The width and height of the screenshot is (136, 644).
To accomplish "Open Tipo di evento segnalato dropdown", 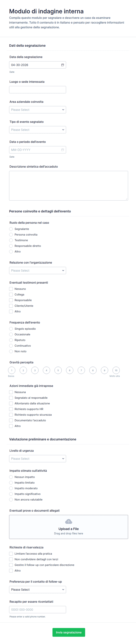I will pos(38,130).
